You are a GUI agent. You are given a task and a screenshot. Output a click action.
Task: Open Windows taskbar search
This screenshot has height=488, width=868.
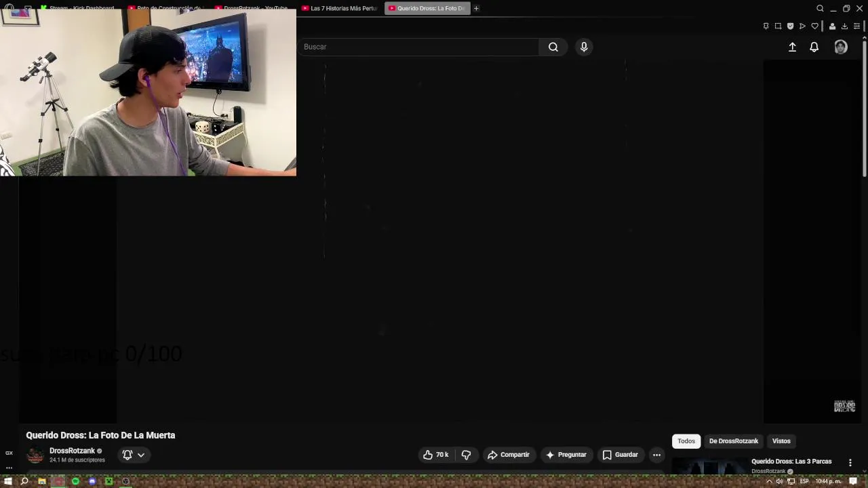24,481
